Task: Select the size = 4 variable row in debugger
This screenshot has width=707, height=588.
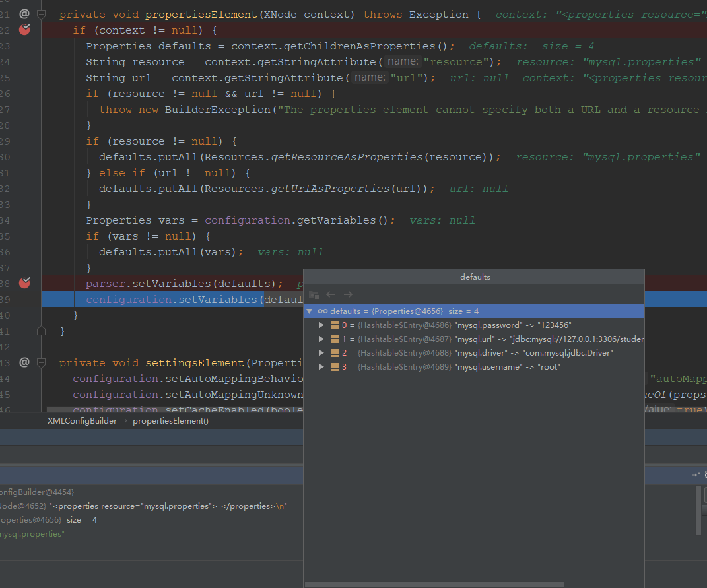Action: [152, 520]
